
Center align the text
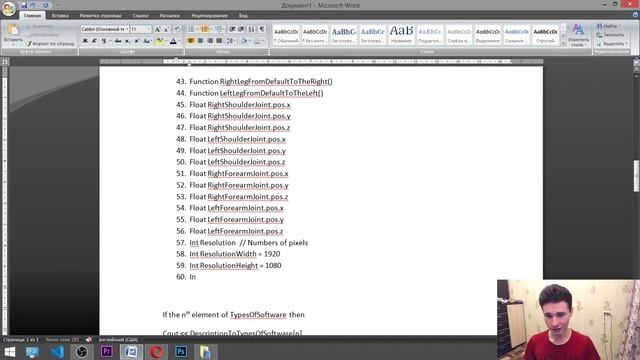200,41
